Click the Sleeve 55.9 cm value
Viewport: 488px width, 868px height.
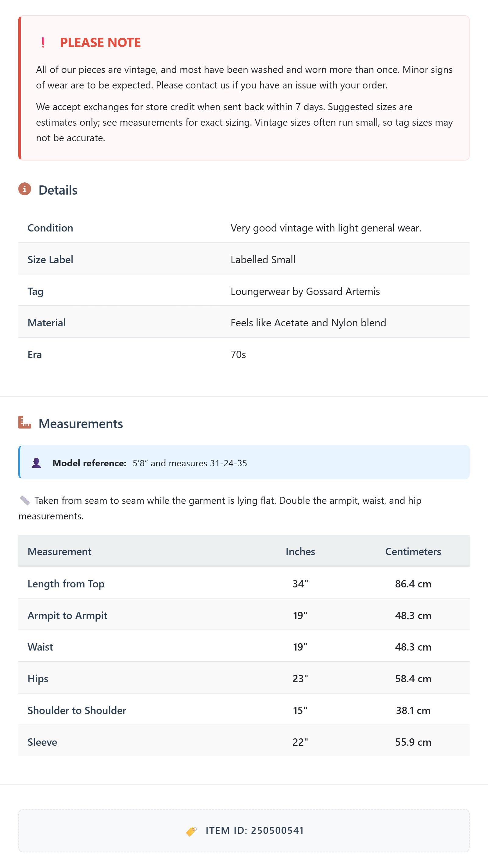tap(413, 742)
